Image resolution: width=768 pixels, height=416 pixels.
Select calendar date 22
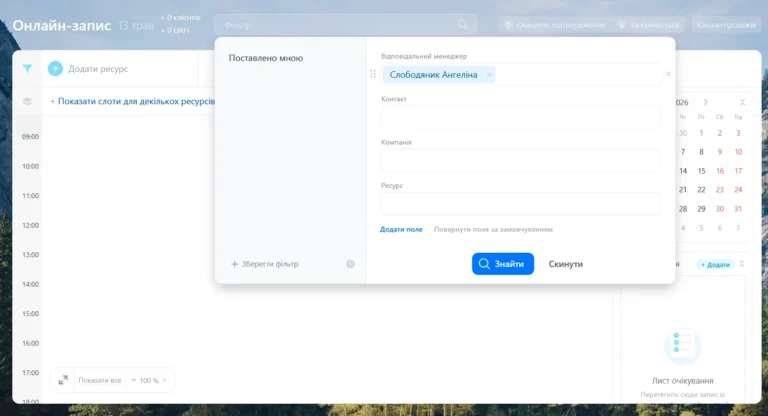[x=701, y=190]
